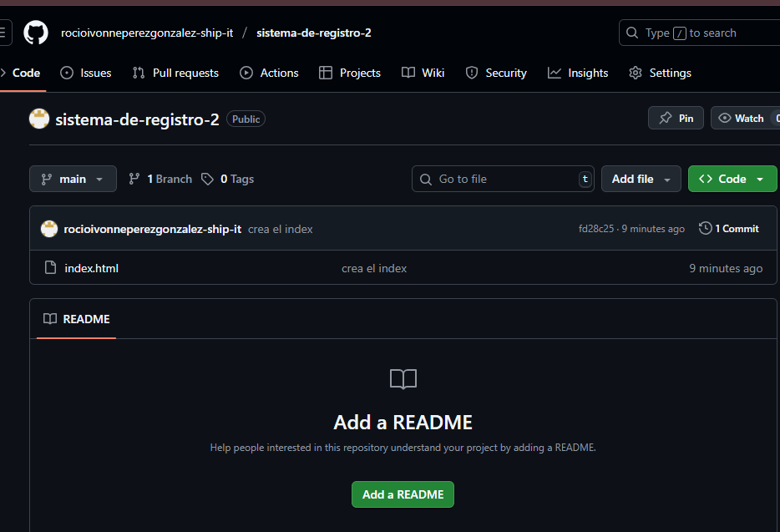Viewport: 780px width, 532px height.
Task: Click the commit author avatar
Action: 49,229
